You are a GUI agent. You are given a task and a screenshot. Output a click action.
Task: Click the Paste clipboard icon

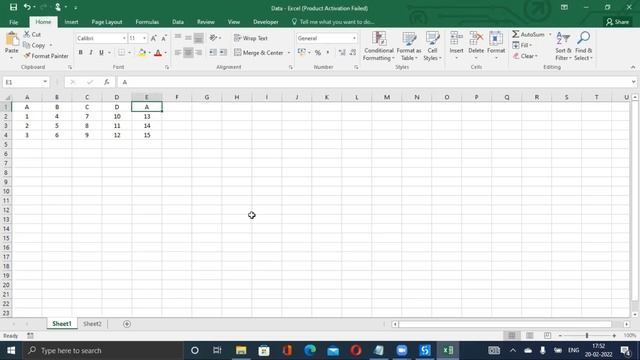[11, 39]
